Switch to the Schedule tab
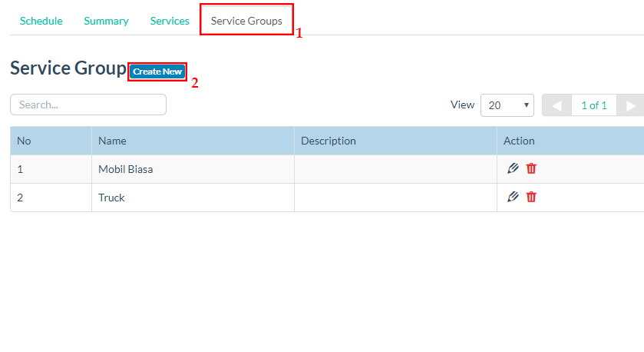The width and height of the screenshot is (644, 352). pos(41,21)
